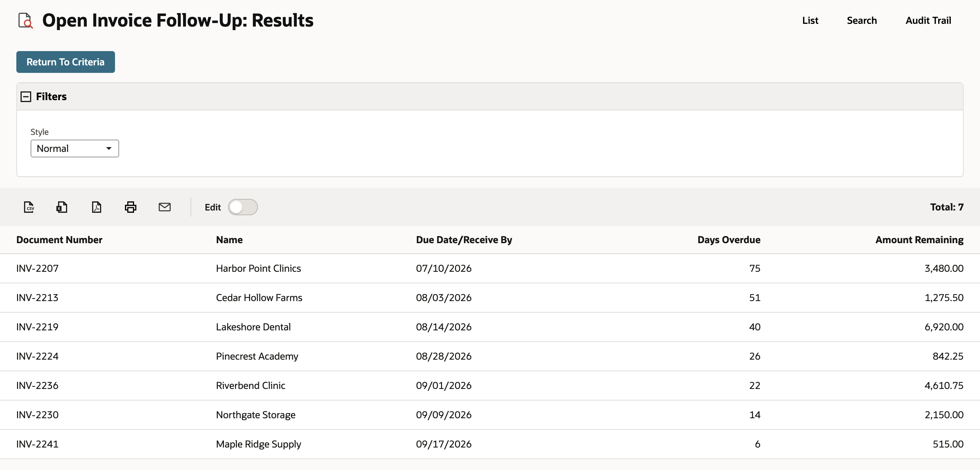Click the Export PDF icon

click(97, 207)
